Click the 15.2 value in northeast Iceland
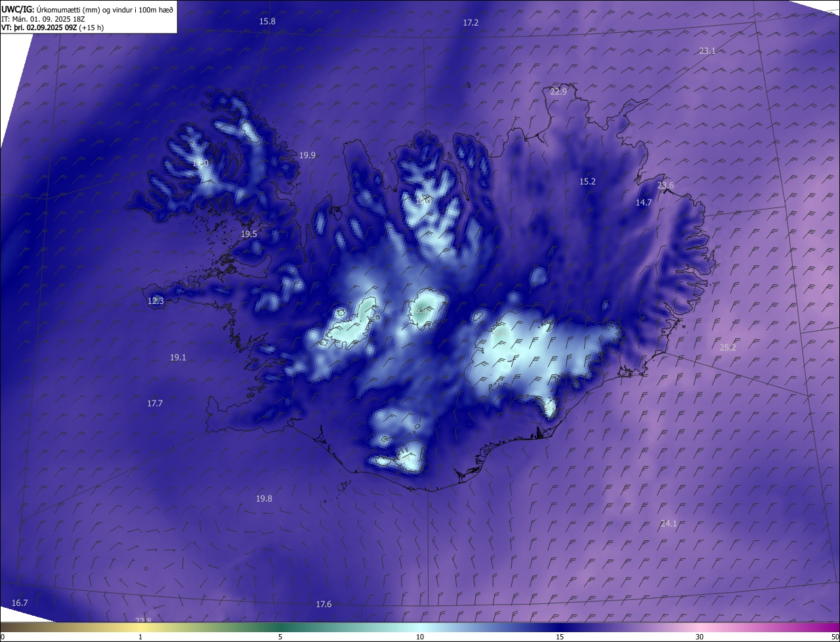840x642 pixels. (587, 182)
